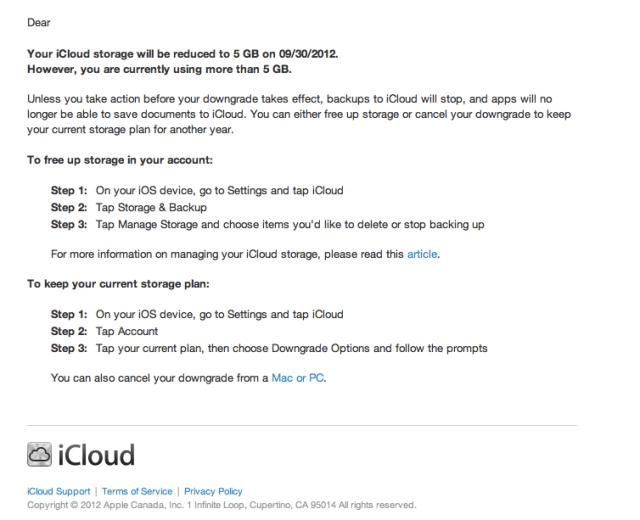Open the 'article' link about managing storage
This screenshot has width=640, height=520.
point(422,254)
